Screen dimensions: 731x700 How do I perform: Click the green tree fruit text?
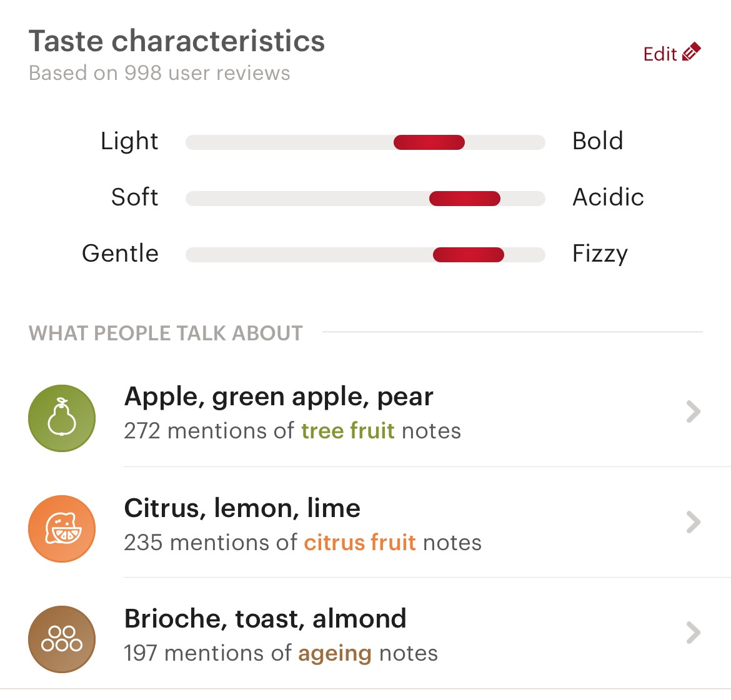point(348,431)
